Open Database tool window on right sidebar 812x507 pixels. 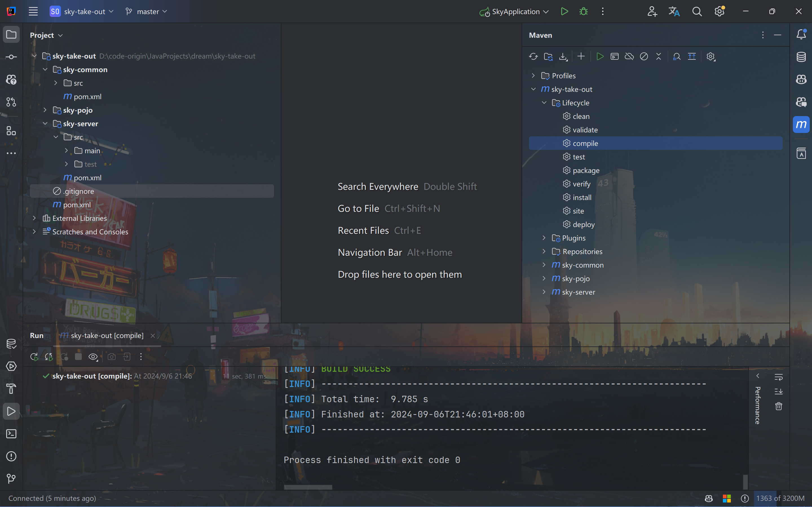[801, 57]
